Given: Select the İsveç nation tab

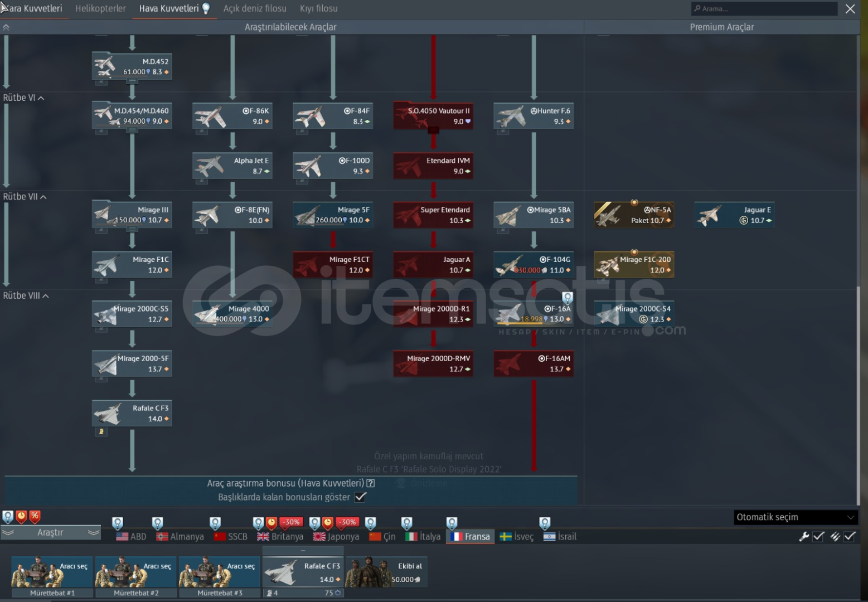Looking at the screenshot, I should click(517, 537).
